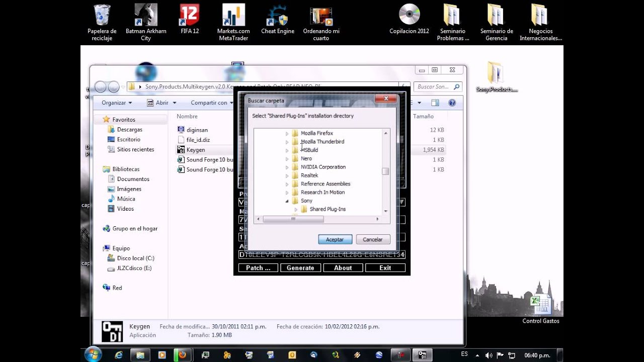Viewport: 644px width, 362px height.
Task: Expand the Shared Plug-Ins folder node
Action: click(x=296, y=209)
